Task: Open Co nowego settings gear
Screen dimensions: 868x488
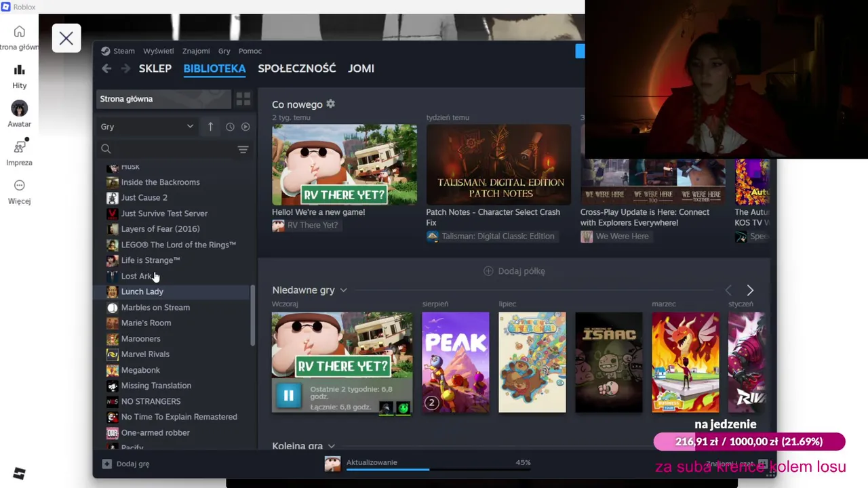Action: 330,104
